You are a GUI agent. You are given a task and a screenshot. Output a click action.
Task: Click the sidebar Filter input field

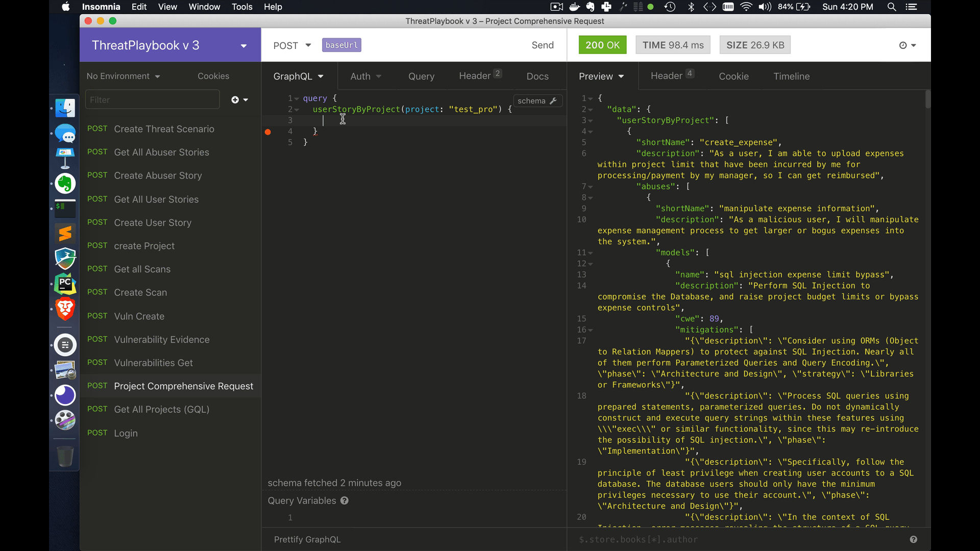click(x=152, y=100)
